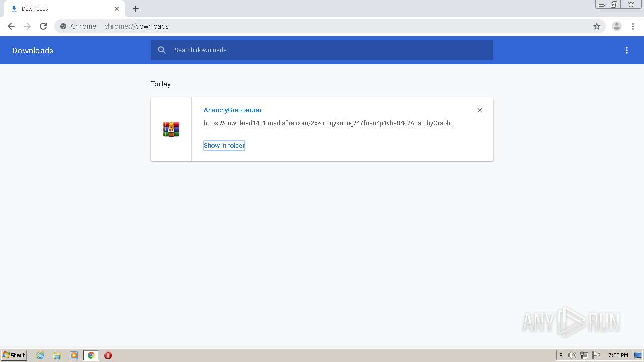Restore down the Chrome window
644x362 pixels.
614,5
